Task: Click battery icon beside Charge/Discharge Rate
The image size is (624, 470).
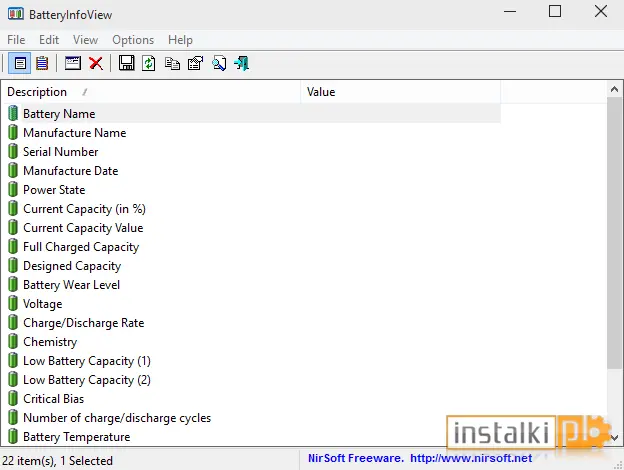Action: (13, 322)
